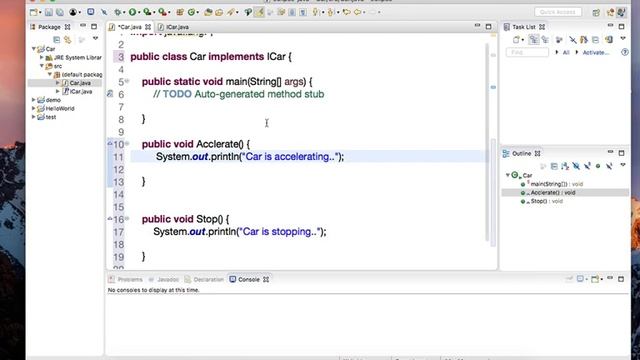Screen dimensions: 640x360
Task: Open the Javadoc tab
Action: 164,280
